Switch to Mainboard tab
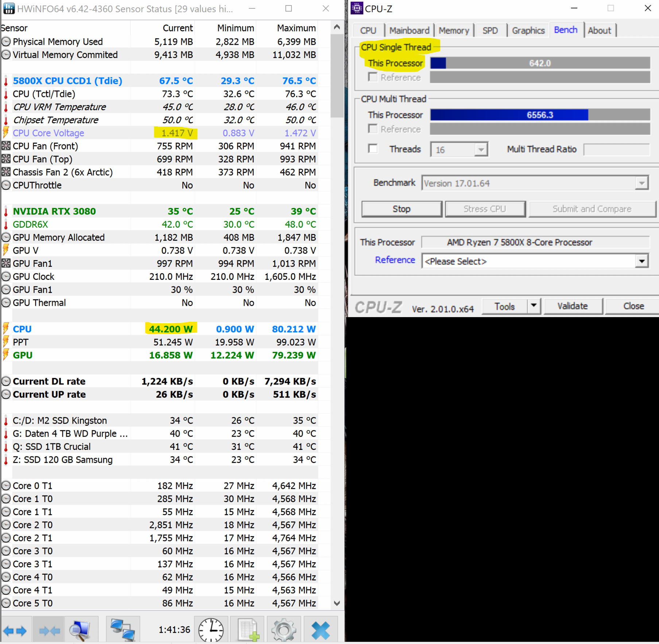The height and width of the screenshot is (644, 659). pos(409,30)
